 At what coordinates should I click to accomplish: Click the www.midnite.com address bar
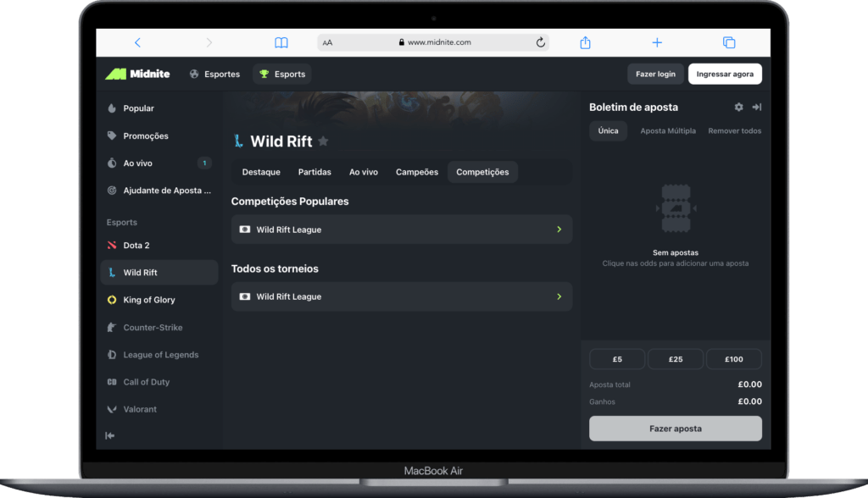[433, 42]
